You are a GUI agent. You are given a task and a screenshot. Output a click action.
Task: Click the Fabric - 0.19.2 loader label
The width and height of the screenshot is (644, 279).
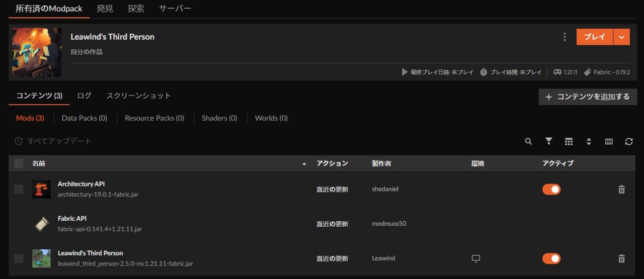coord(611,72)
